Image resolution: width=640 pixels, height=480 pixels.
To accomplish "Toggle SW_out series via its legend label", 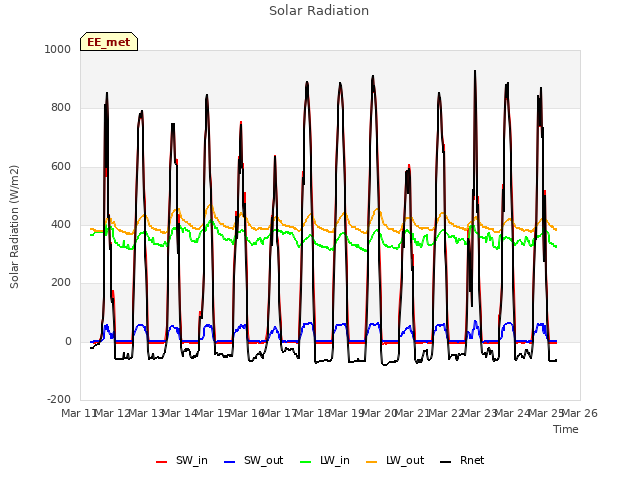I will [x=263, y=460].
